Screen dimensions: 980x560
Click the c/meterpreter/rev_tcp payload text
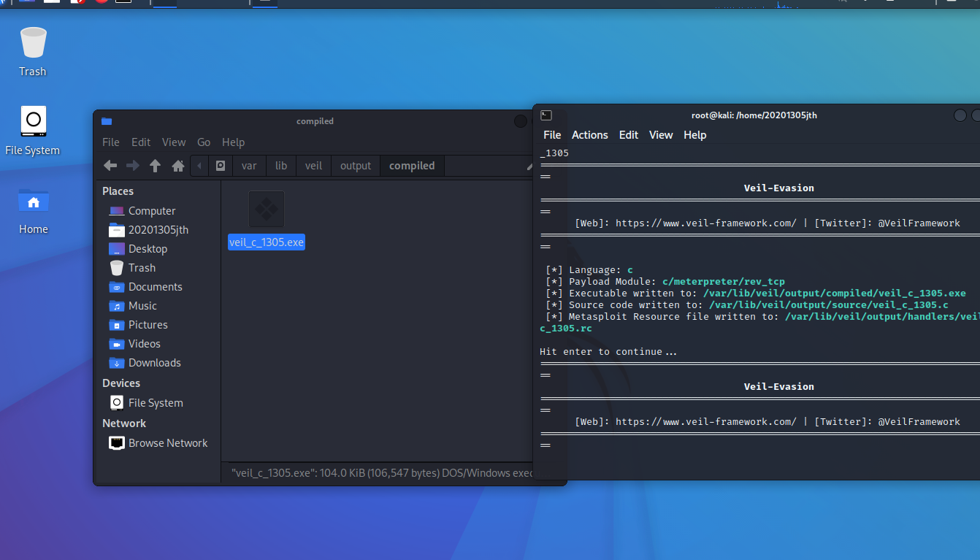[x=724, y=281]
